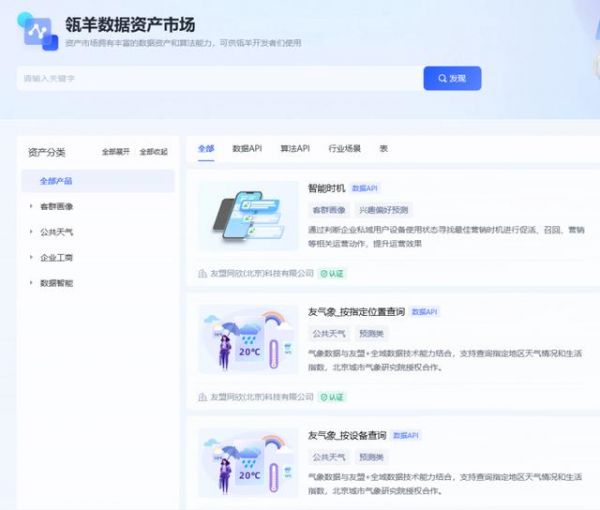The image size is (600, 510).
Task: Click 全部收起 to collapse all categories
Action: click(x=153, y=152)
